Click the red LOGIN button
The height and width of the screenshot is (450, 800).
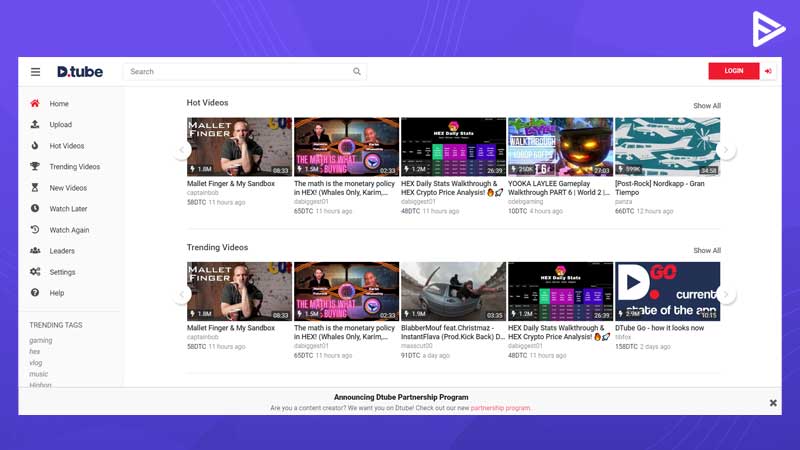734,71
